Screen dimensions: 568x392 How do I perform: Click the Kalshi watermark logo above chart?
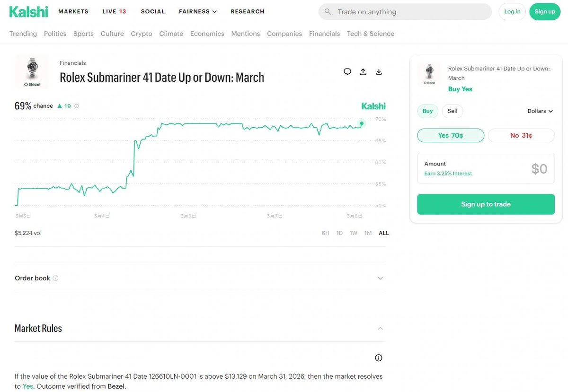(373, 106)
